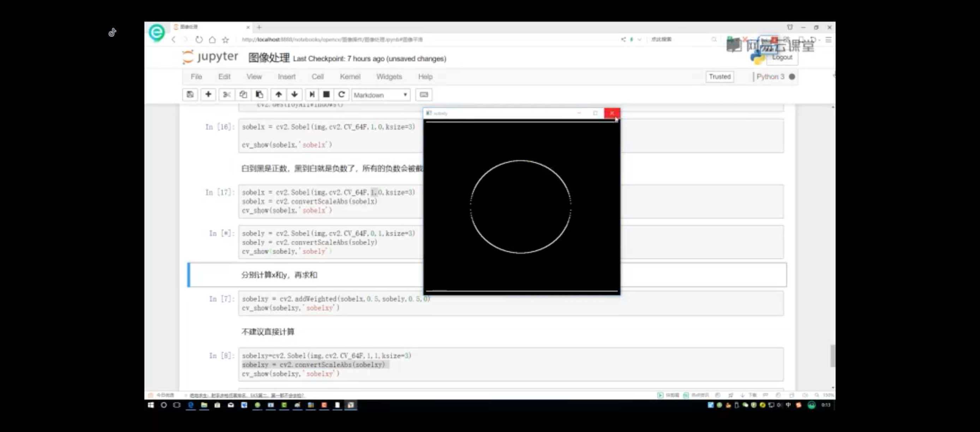This screenshot has width=980, height=432.
Task: Insert a new cell below
Action: tap(208, 94)
